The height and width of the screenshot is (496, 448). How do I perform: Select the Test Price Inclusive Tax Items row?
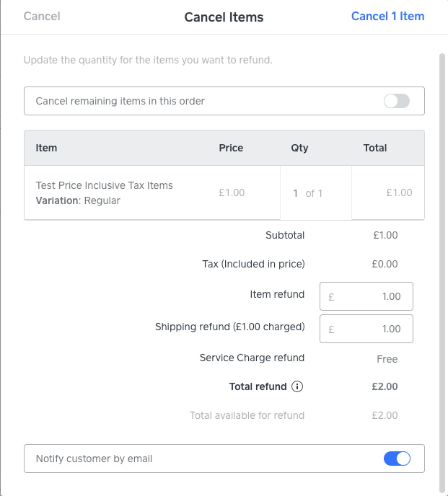(x=105, y=192)
